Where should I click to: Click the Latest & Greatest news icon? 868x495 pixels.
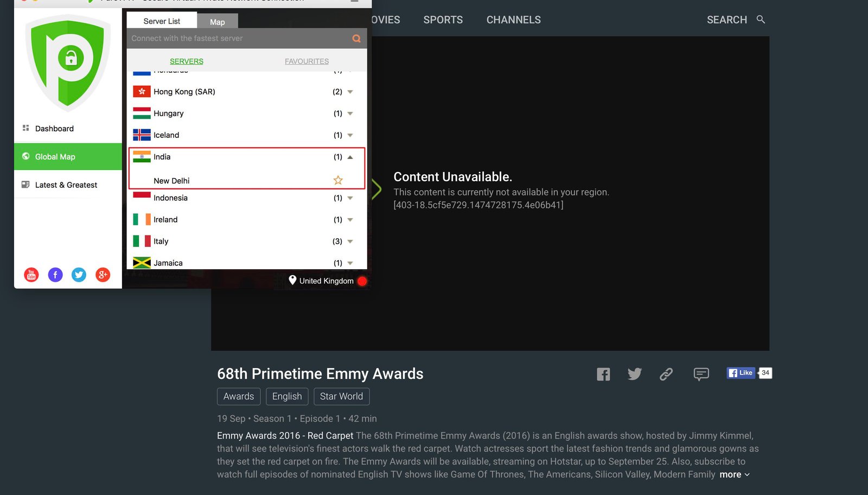[x=25, y=185]
